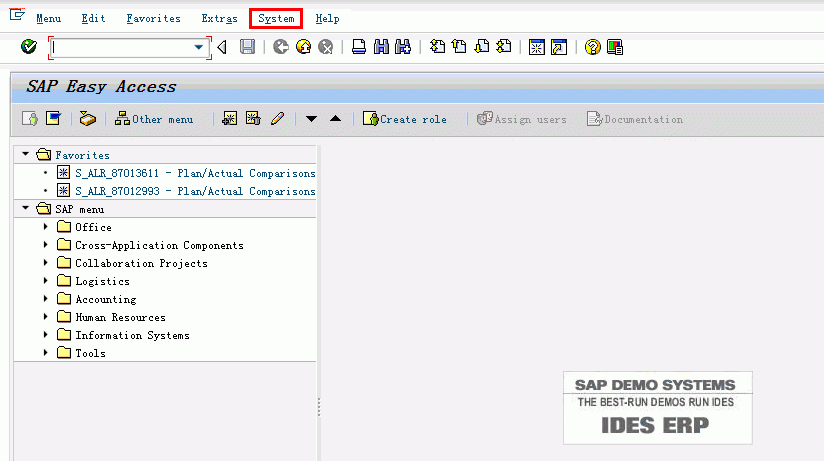
Task: Click the yellow Exit arrow icon
Action: [304, 47]
